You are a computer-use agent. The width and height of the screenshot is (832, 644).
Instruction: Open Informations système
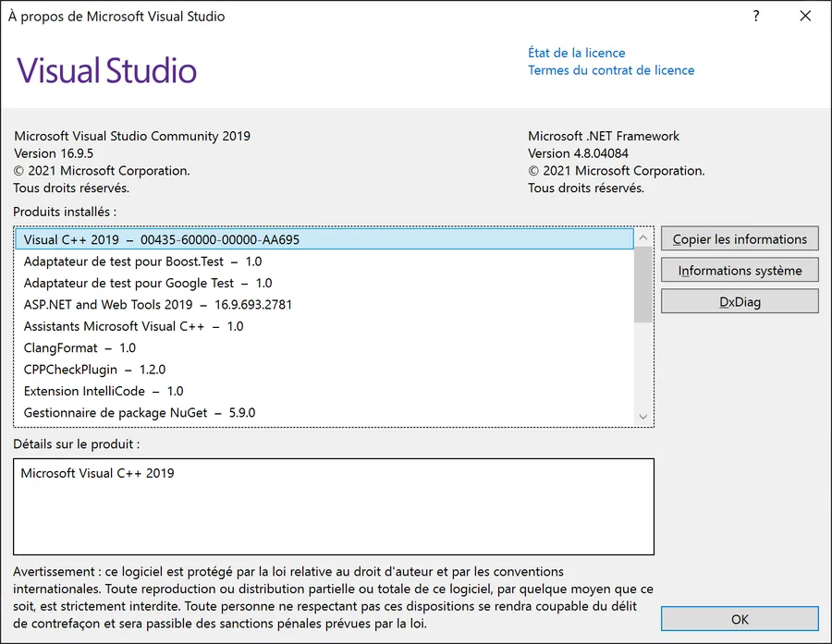coord(740,271)
